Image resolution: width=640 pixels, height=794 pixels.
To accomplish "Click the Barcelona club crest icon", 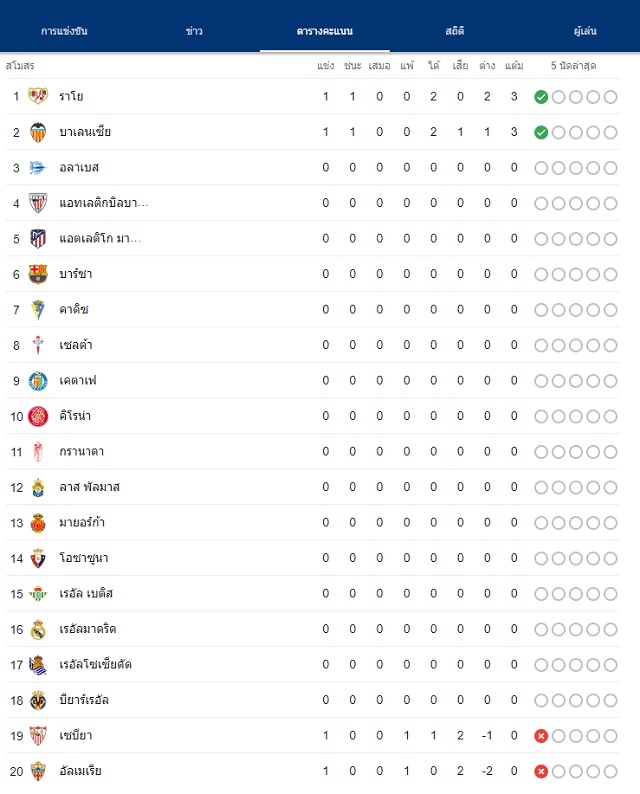I will [x=38, y=274].
